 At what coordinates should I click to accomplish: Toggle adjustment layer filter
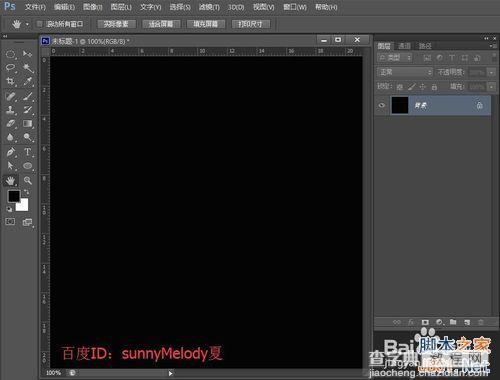[x=440, y=58]
